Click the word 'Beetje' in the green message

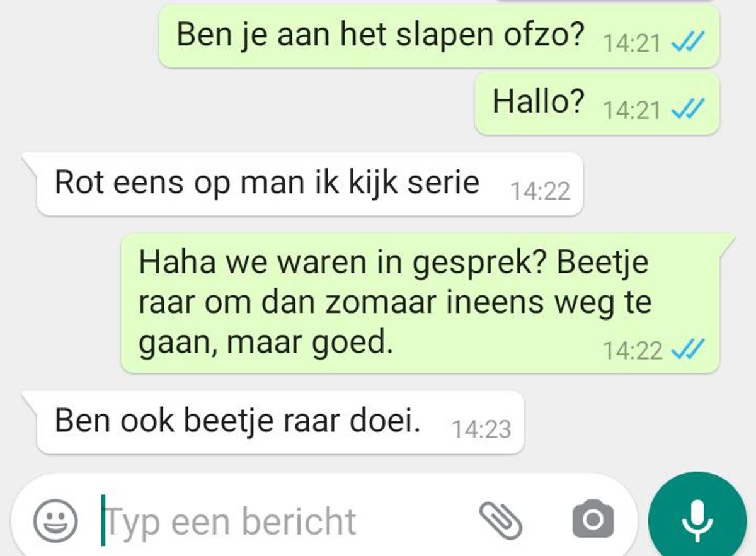coord(602,263)
